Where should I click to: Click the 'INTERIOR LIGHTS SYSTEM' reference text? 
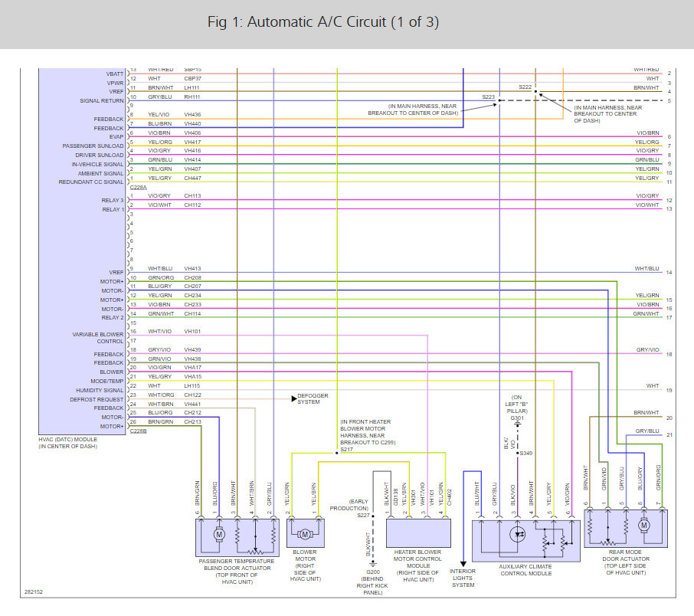(463, 578)
